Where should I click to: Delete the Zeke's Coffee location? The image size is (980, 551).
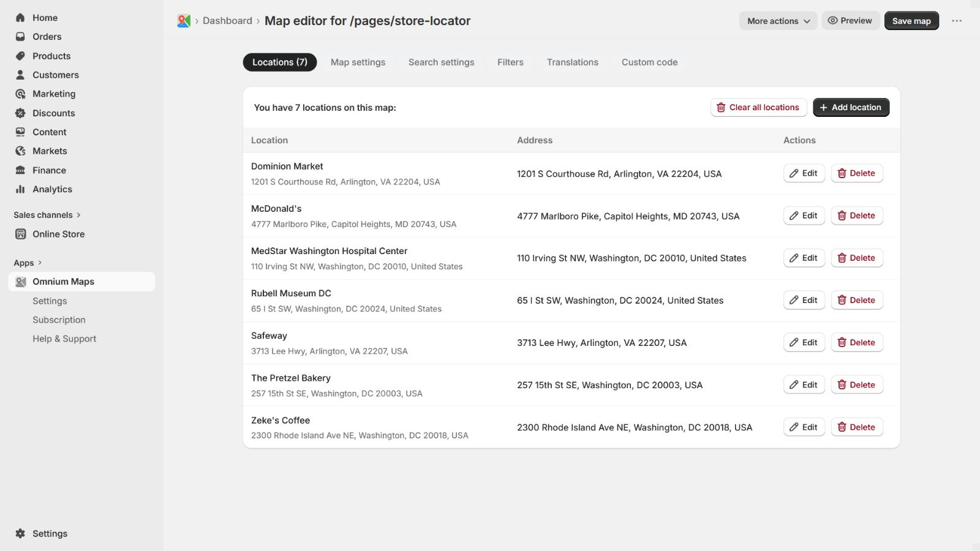[856, 427]
